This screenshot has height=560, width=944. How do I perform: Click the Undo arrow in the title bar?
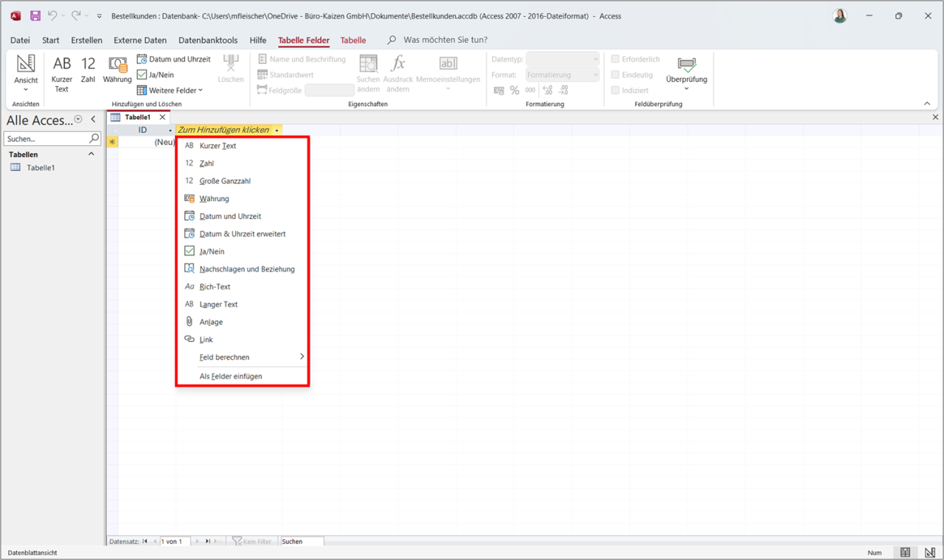[x=52, y=15]
